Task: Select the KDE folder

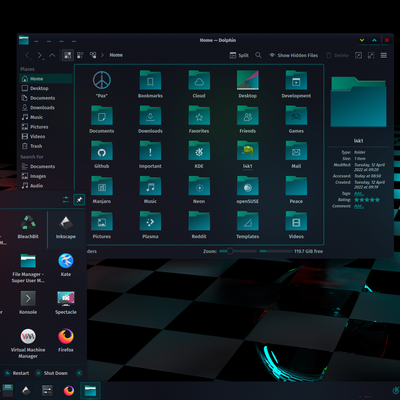Action: [x=199, y=154]
